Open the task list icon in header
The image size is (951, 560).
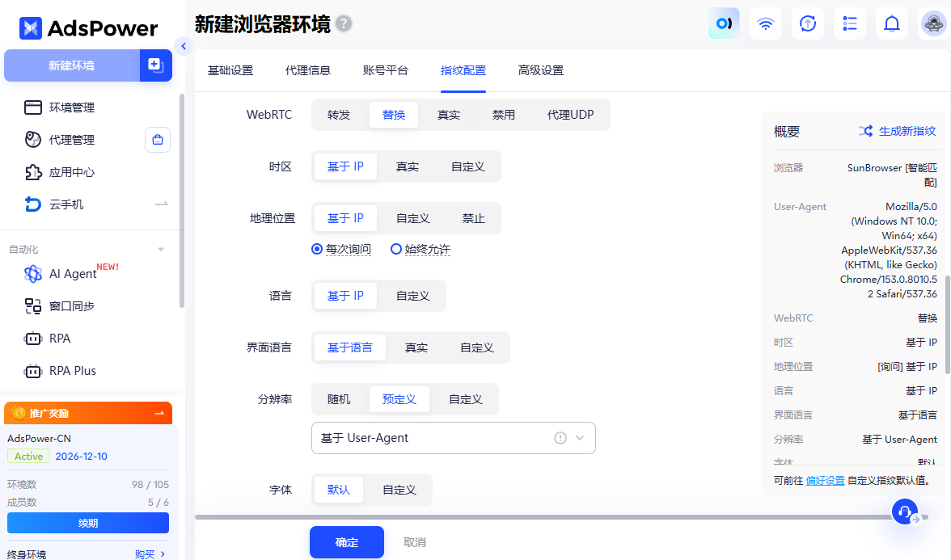[x=850, y=23]
